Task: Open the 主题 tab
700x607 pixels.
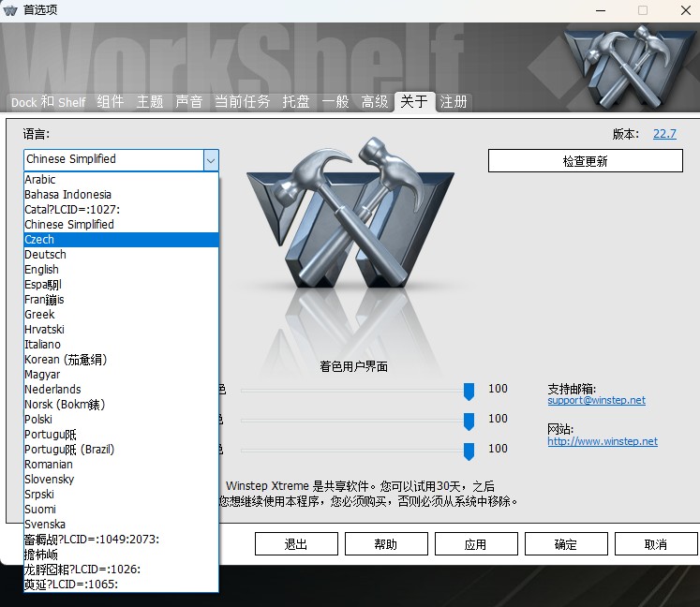Action: point(150,102)
